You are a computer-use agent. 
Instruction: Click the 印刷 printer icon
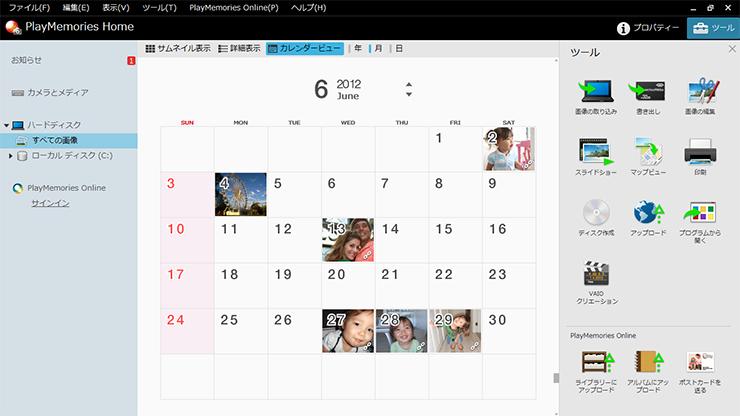[x=702, y=153]
